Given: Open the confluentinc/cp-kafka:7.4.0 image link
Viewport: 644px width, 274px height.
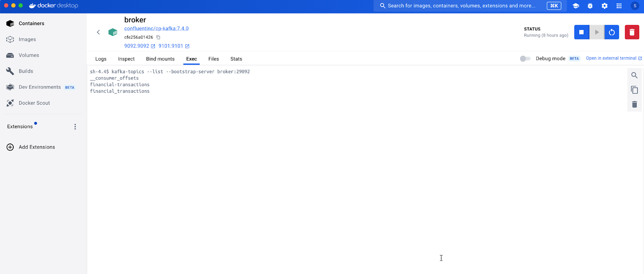Looking at the screenshot, I should pos(157,29).
